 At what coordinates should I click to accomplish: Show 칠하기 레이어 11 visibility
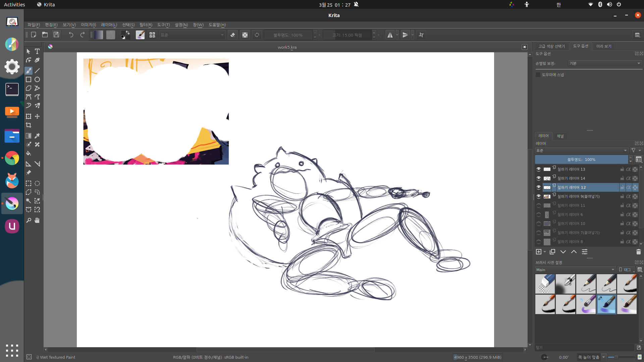pyautogui.click(x=539, y=205)
